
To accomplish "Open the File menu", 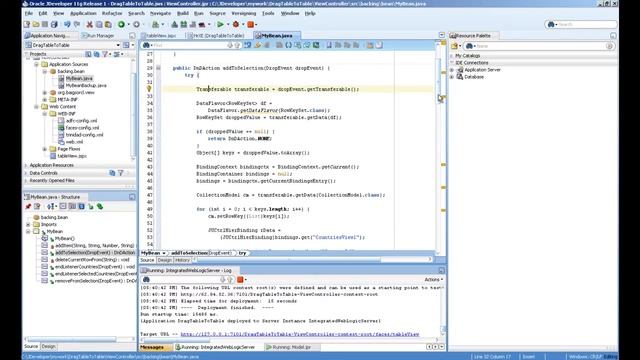I will (x=29, y=13).
